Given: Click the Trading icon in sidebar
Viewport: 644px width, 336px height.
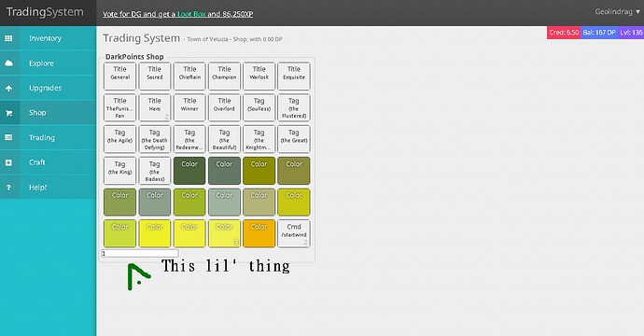Looking at the screenshot, I should tap(8, 137).
